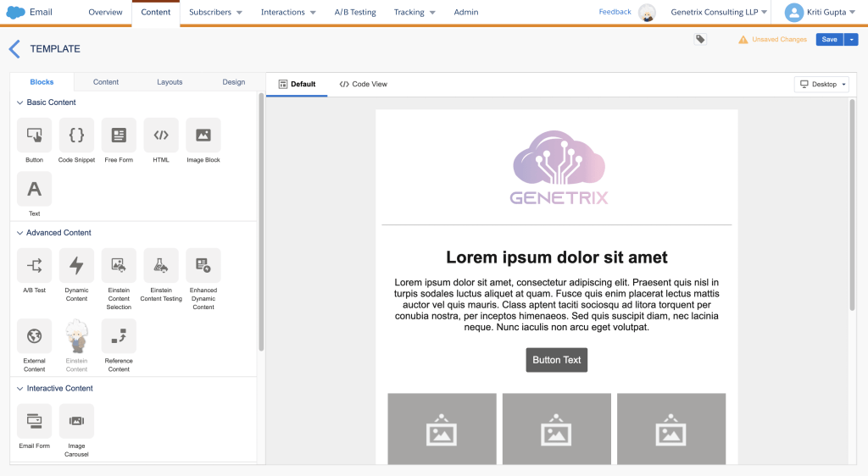868x476 pixels.
Task: Go to the Admin menu item
Action: point(466,12)
